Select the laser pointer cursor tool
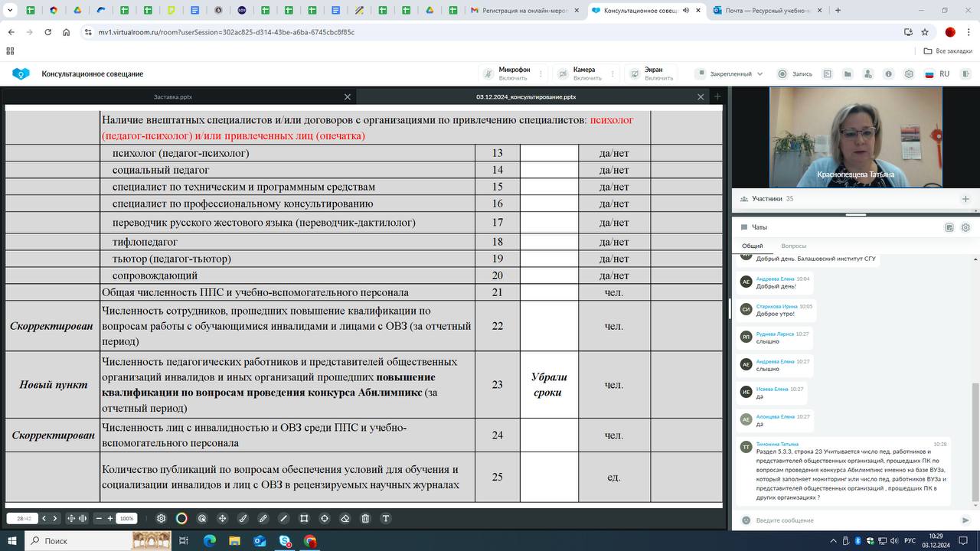 [202, 518]
